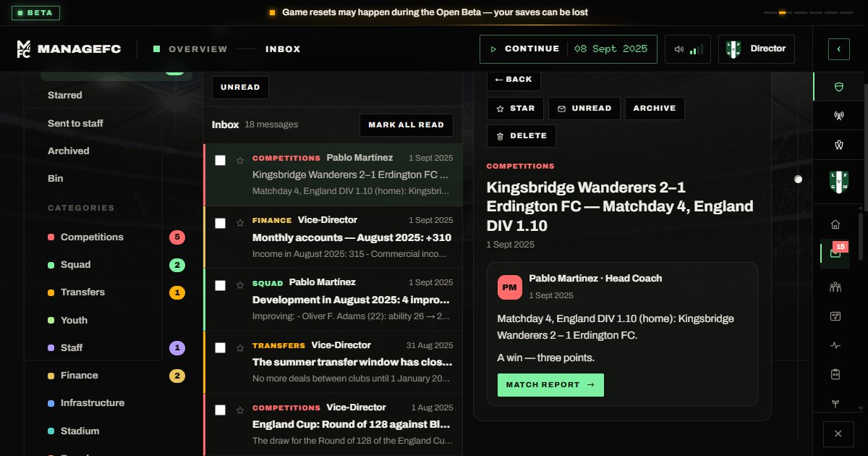Open the pulse activity icon in sidebar
The height and width of the screenshot is (456, 868).
click(x=835, y=345)
